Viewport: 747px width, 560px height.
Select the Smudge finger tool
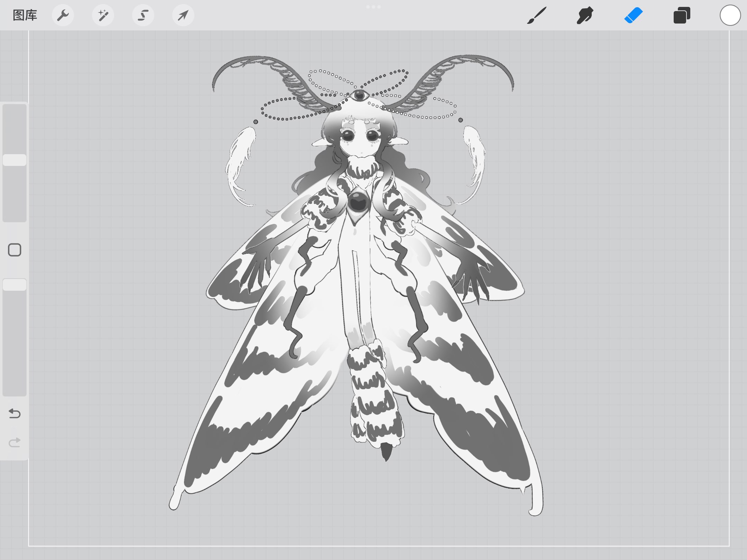[585, 16]
